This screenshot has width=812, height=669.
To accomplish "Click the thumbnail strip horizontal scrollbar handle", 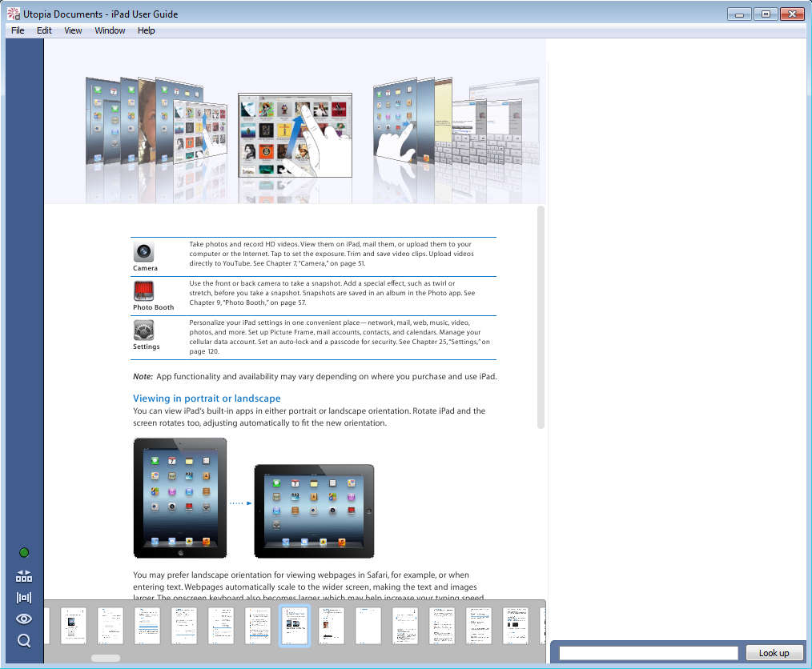I will click(106, 658).
